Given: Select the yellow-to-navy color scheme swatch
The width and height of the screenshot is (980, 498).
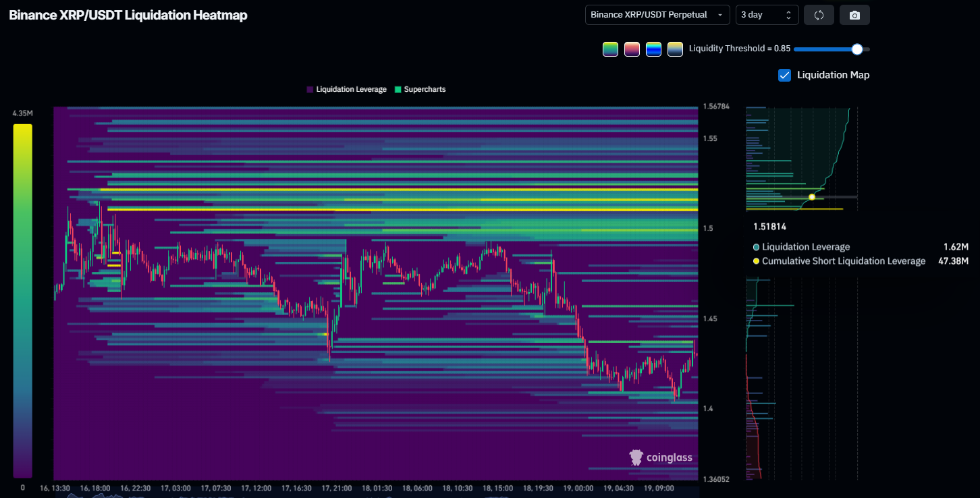Looking at the screenshot, I should tap(675, 49).
